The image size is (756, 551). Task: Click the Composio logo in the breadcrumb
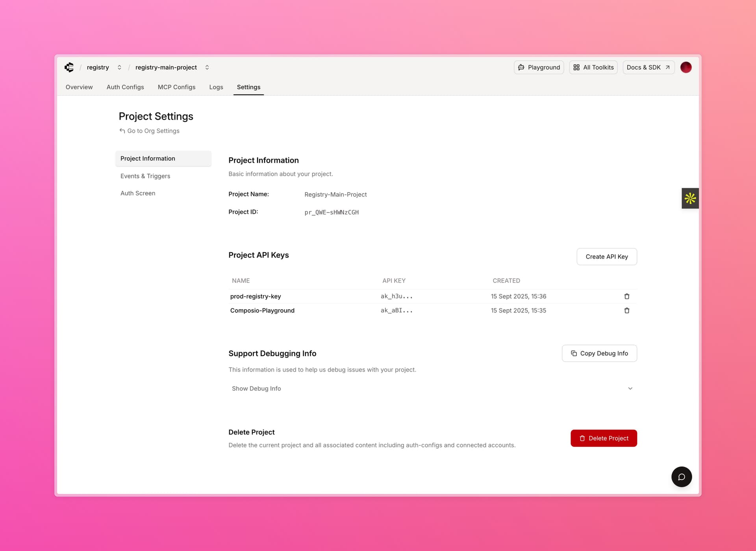(x=69, y=67)
